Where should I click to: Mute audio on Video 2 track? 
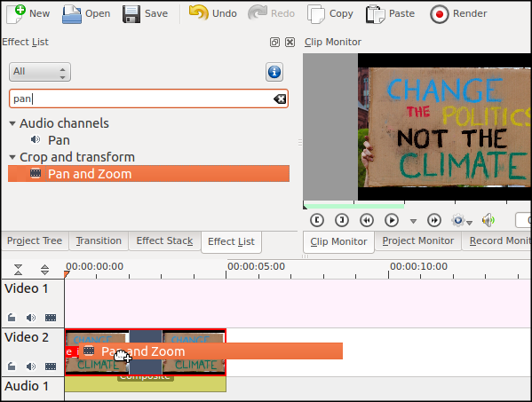click(31, 367)
